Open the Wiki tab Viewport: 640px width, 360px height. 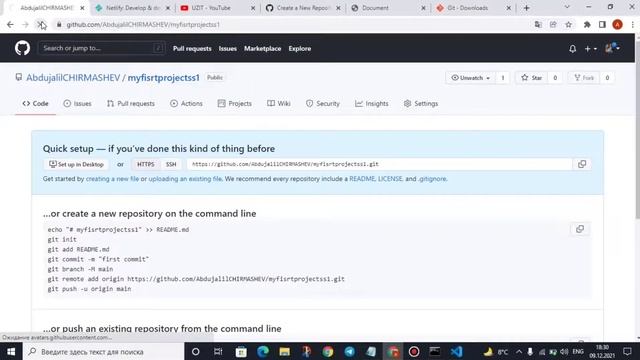coord(279,104)
